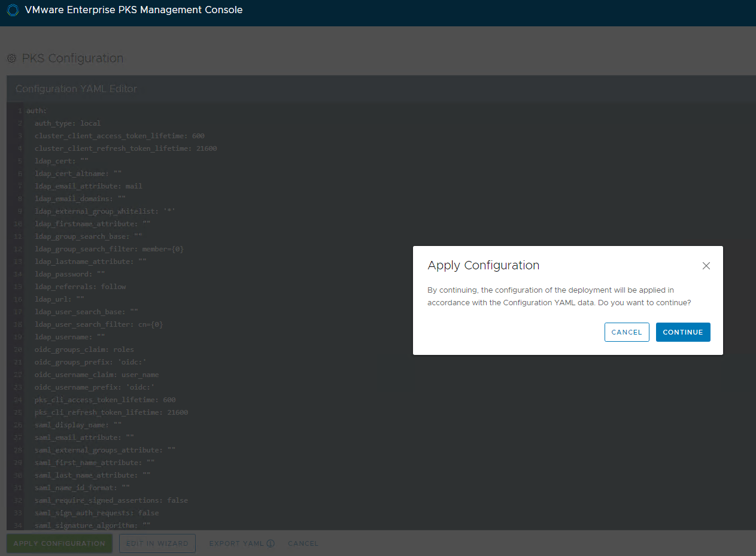The height and width of the screenshot is (556, 756).
Task: Click the EXPORT YAML link
Action: (x=236, y=543)
